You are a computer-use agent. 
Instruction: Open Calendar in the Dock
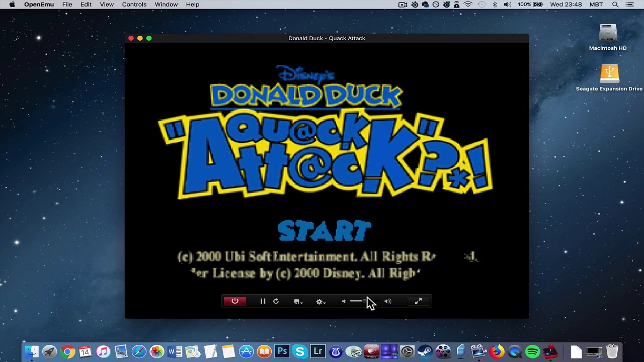click(85, 351)
